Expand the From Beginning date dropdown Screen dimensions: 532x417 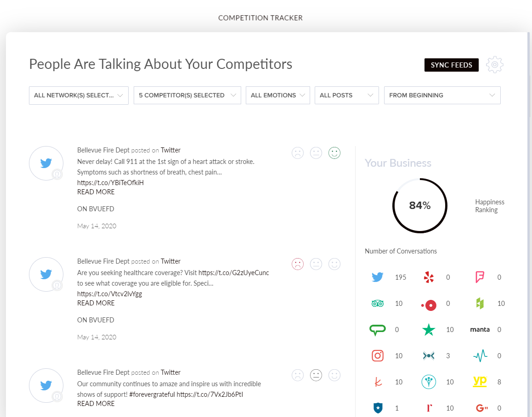[442, 95]
